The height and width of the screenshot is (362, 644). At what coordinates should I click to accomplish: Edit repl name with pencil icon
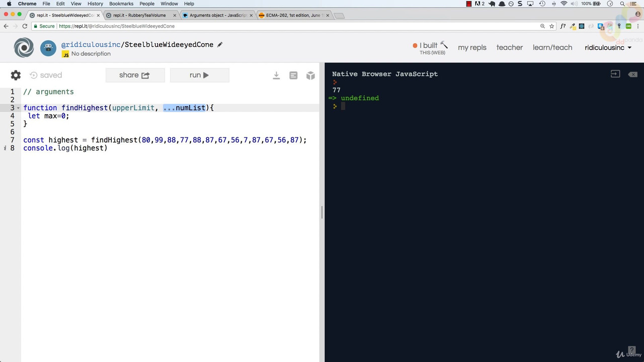click(220, 44)
